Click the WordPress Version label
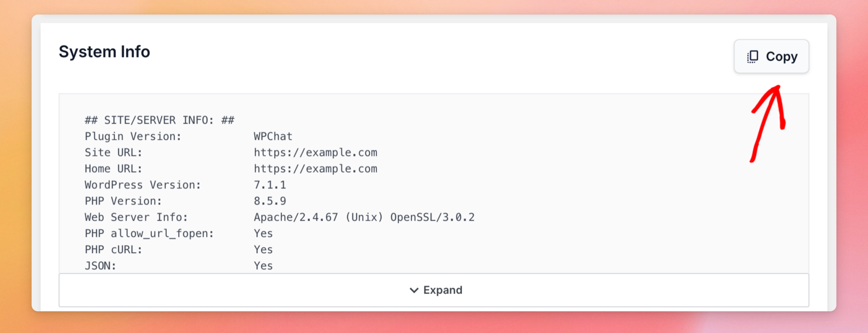This screenshot has height=333, width=868. [x=143, y=185]
